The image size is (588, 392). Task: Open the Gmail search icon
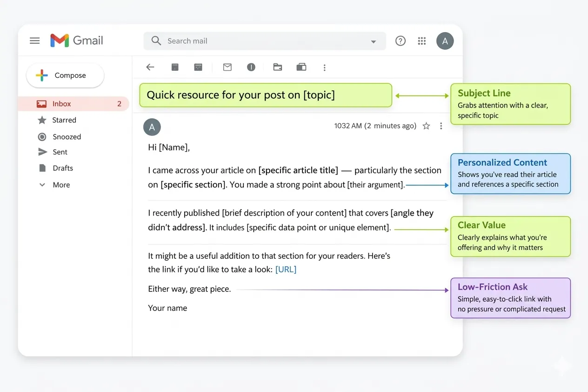[x=156, y=41]
